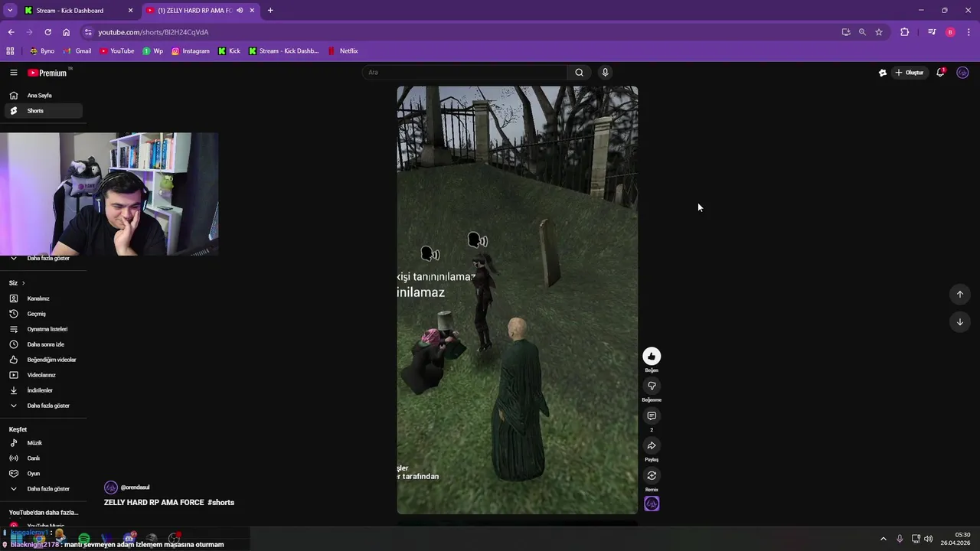Click the Oluştur create button
980x551 pixels.
pos(910,73)
